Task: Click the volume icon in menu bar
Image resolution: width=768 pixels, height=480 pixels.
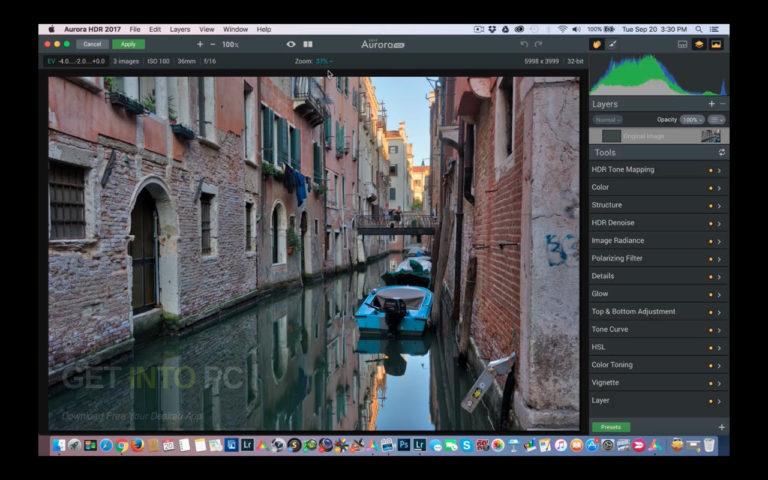Action: (x=576, y=29)
